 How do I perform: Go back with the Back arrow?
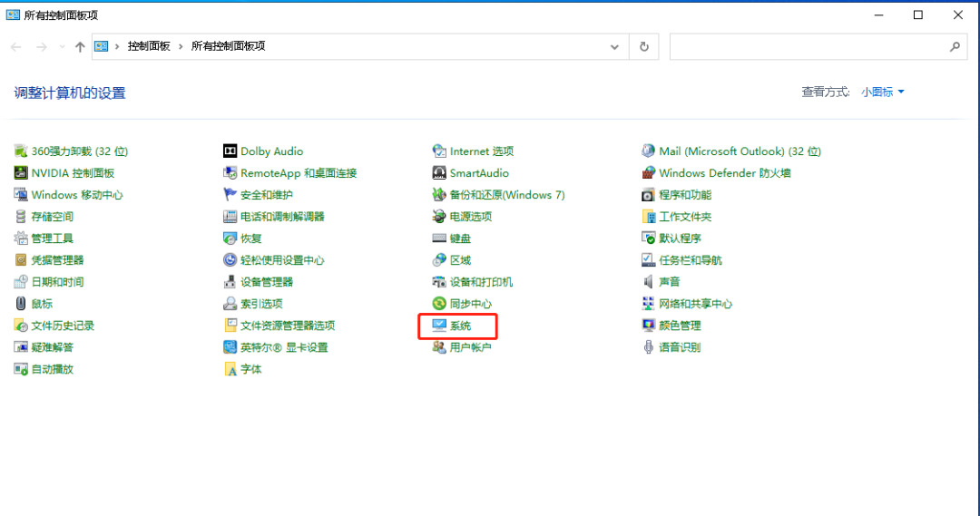(16, 47)
